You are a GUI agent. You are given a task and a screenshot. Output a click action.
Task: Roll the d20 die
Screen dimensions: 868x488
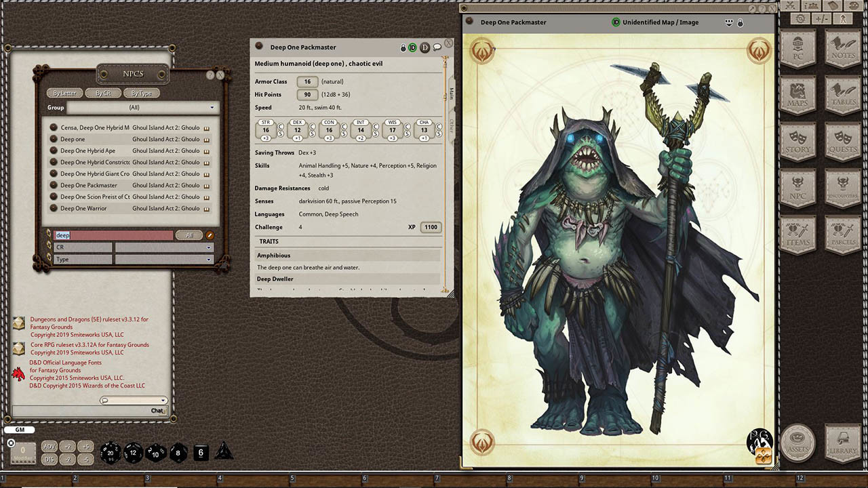tap(111, 453)
